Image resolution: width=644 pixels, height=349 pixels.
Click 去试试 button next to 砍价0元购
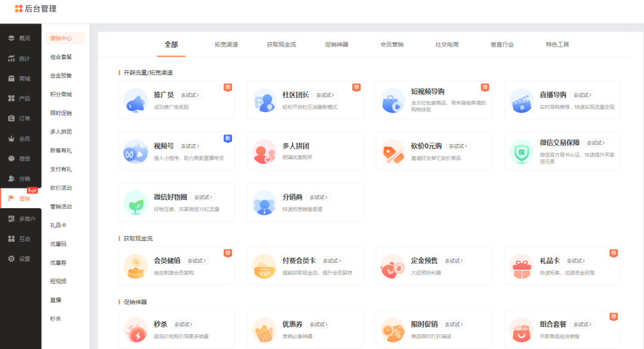[x=458, y=146]
